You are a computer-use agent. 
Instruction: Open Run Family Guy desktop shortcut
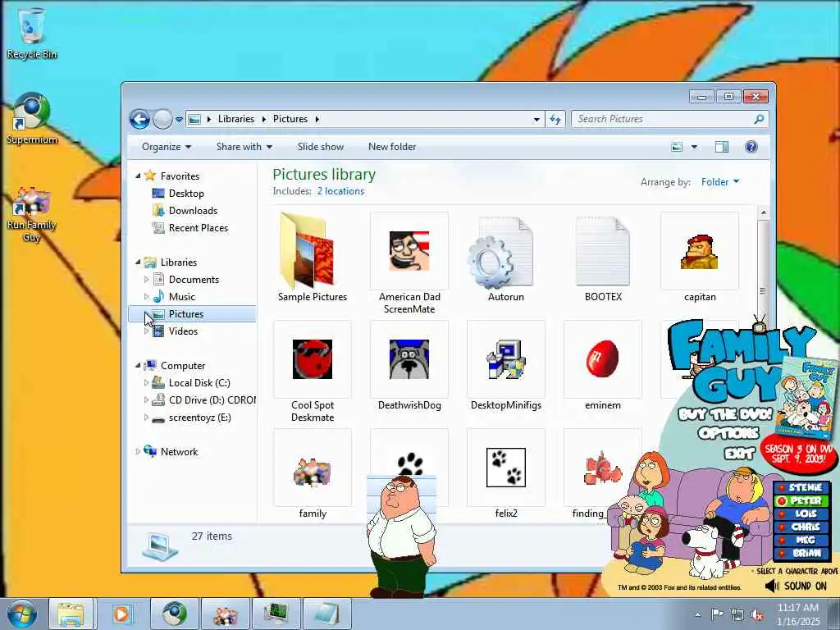32,214
